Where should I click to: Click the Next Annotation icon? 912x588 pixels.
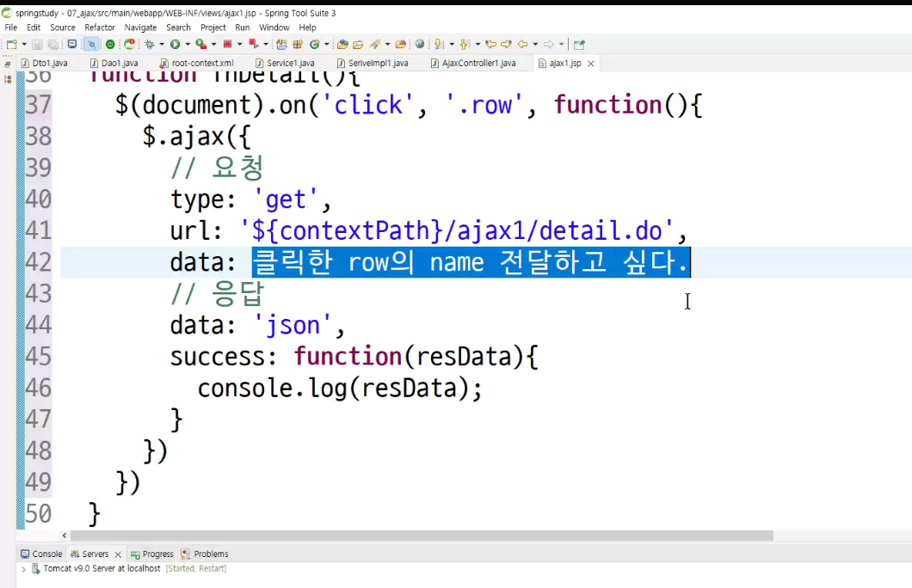pos(439,44)
